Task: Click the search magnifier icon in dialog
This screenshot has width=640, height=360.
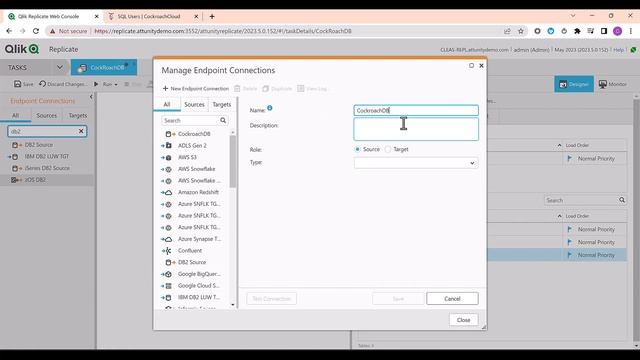Action: pyautogui.click(x=223, y=120)
